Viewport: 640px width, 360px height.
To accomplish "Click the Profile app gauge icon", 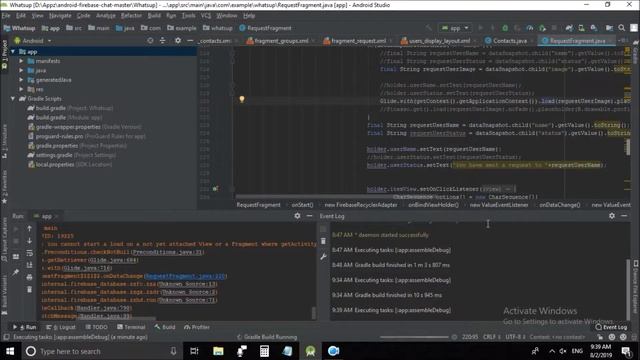I will pyautogui.click(x=530, y=28).
